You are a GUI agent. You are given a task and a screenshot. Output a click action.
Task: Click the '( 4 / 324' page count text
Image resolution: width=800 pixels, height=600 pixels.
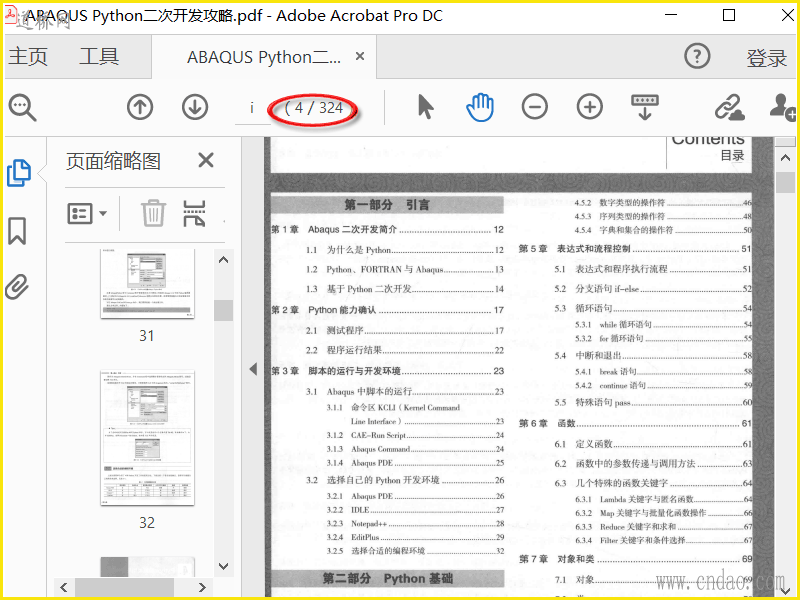[x=313, y=108]
